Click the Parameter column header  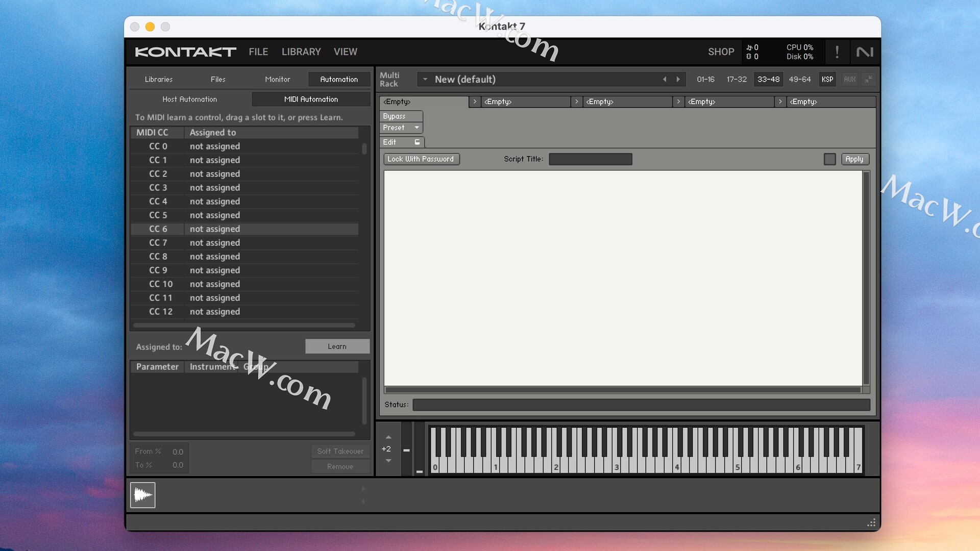157,367
